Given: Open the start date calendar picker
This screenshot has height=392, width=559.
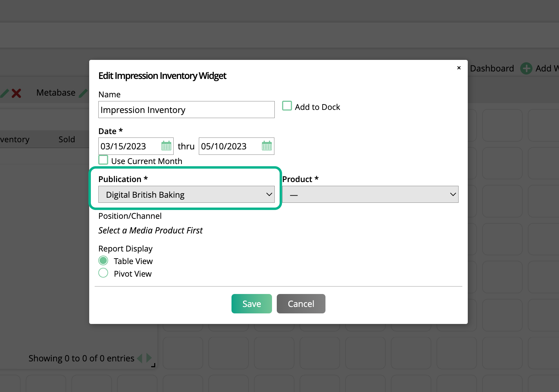Looking at the screenshot, I should coord(166,146).
